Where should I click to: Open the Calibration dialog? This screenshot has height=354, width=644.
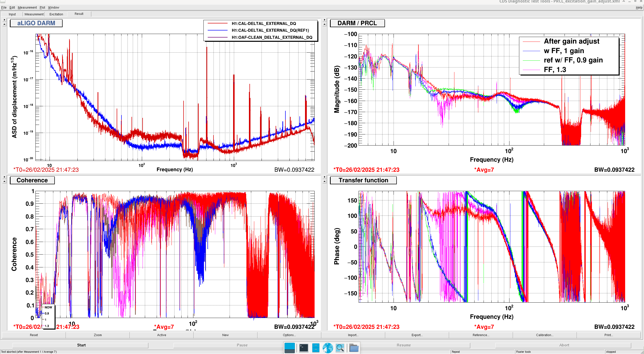tap(545, 335)
